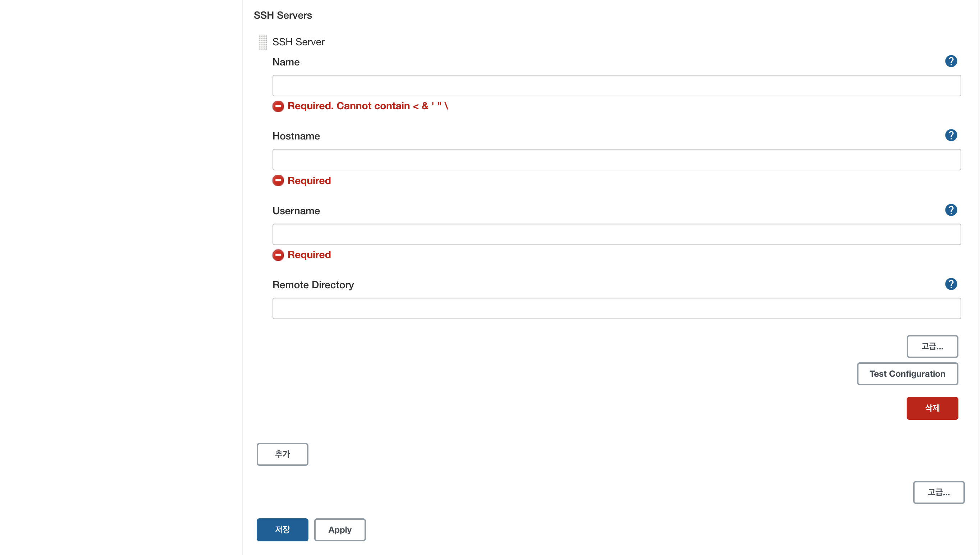
Task: Focus the Name input field
Action: pos(616,86)
